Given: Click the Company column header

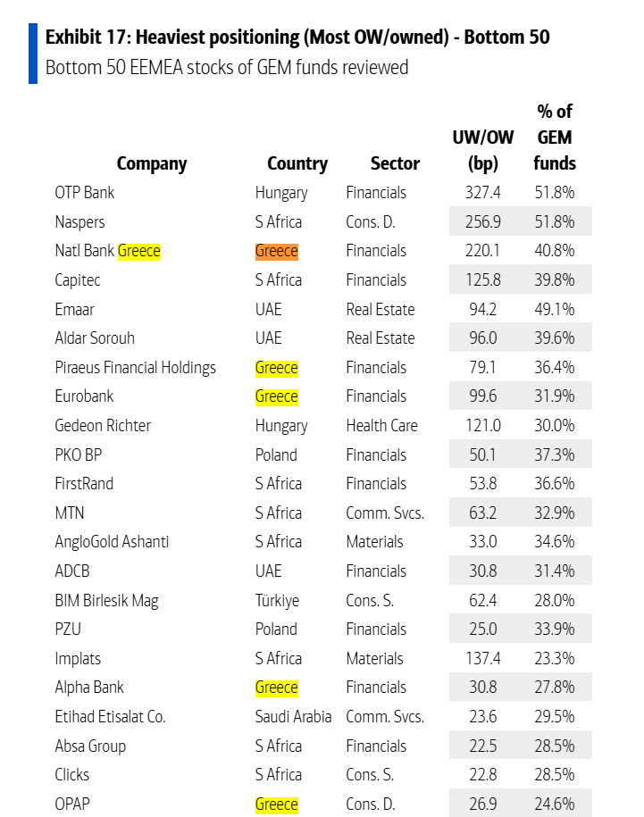Looking at the screenshot, I should 152,163.
